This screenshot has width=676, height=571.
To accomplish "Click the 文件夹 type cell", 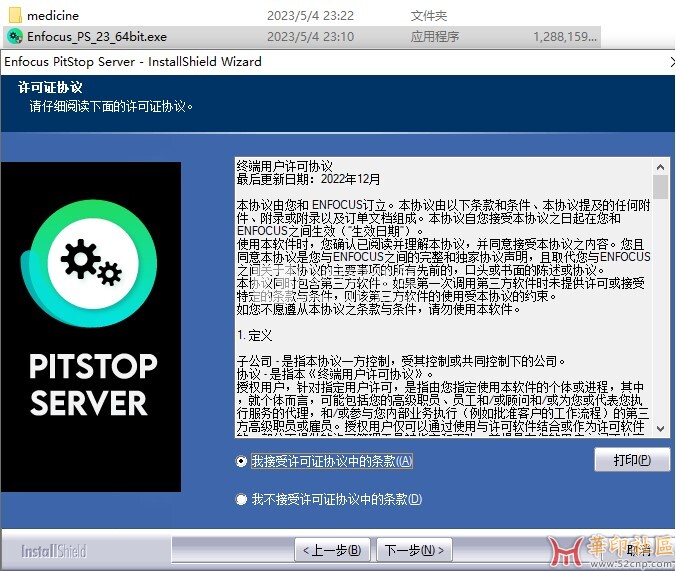I will [429, 16].
